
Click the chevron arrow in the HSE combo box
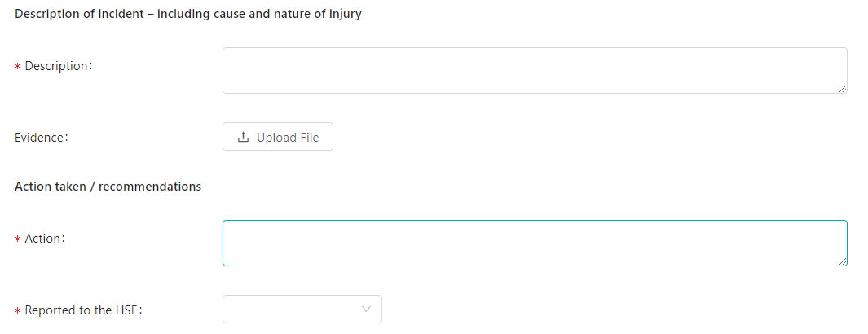(x=366, y=309)
